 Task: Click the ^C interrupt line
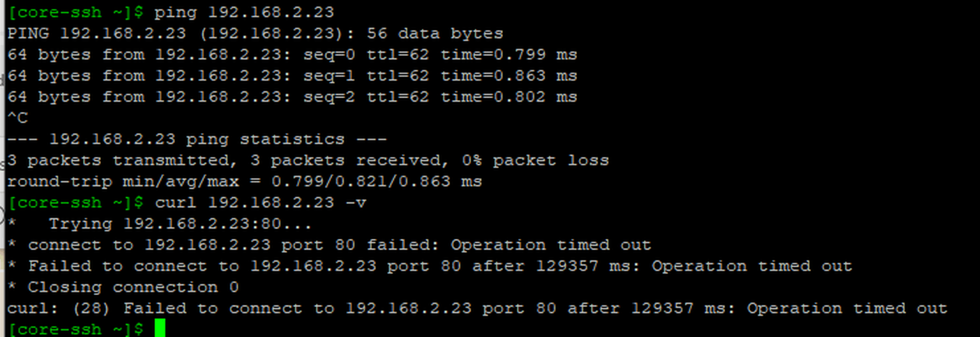tap(18, 118)
